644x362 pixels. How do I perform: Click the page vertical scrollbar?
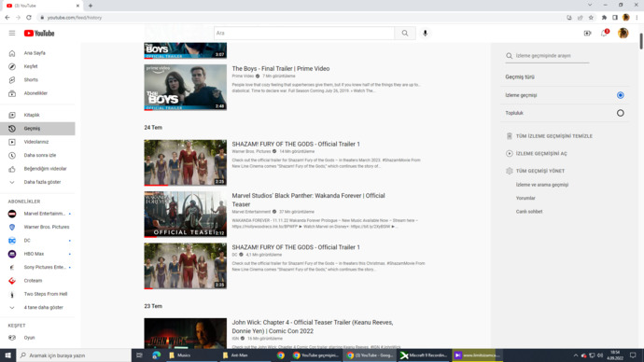(x=640, y=41)
